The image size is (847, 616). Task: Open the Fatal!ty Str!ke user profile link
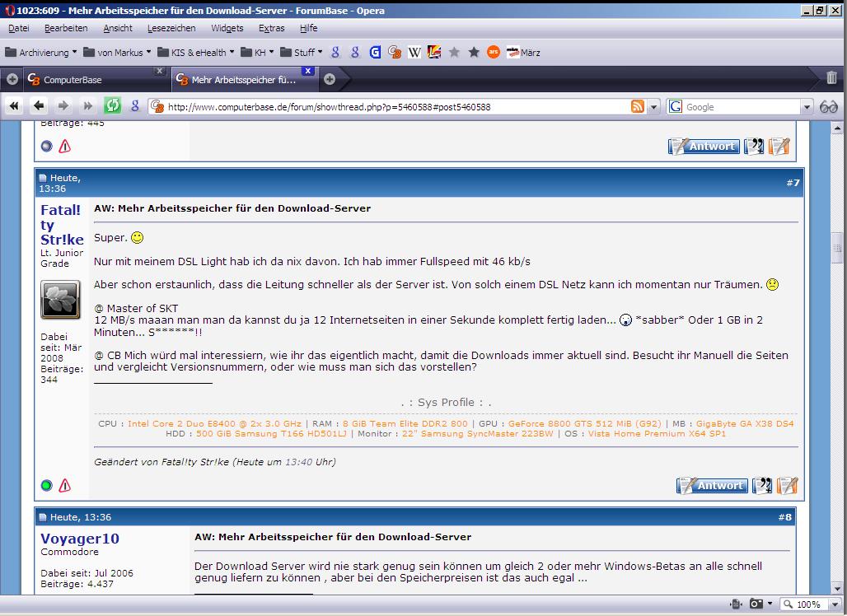[x=62, y=225]
